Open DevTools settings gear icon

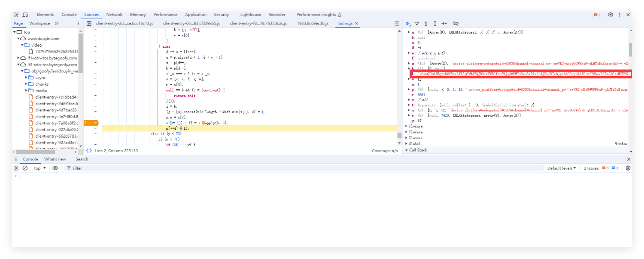610,15
